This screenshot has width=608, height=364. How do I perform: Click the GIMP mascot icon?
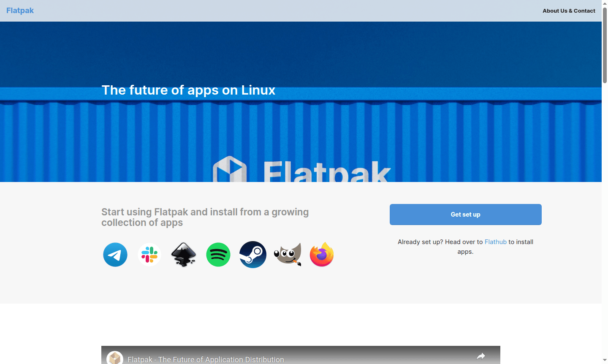(x=287, y=254)
